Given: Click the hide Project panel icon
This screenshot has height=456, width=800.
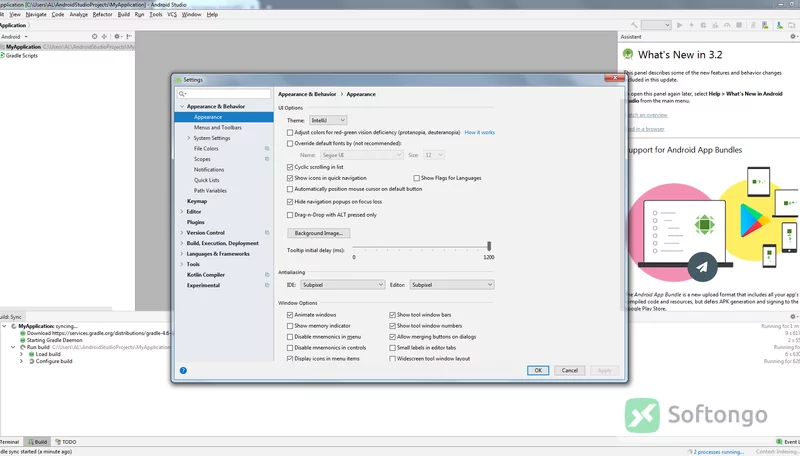Looking at the screenshot, I should coord(129,37).
